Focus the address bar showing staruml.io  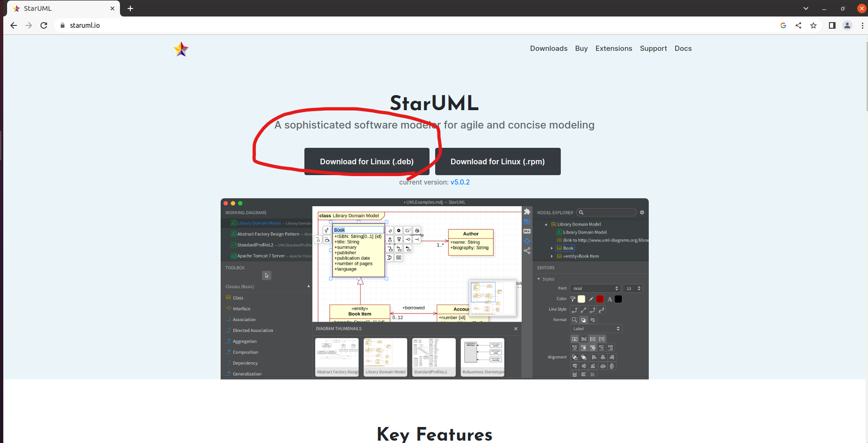click(x=414, y=25)
